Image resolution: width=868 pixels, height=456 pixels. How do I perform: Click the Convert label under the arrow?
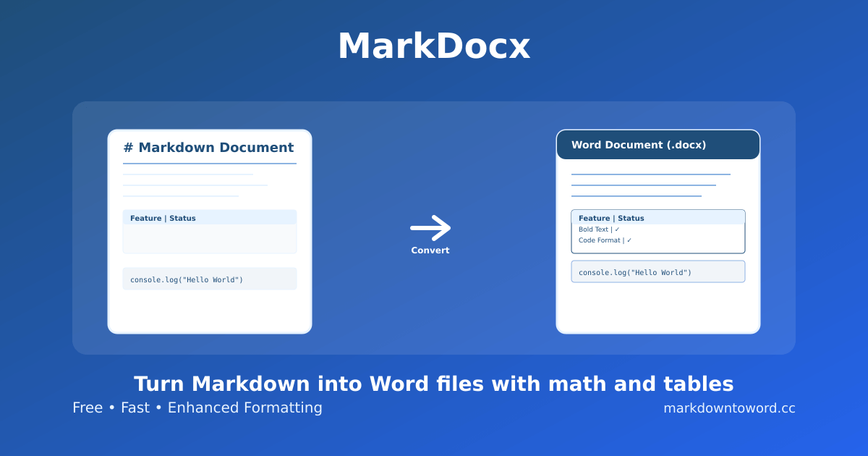[x=430, y=250]
